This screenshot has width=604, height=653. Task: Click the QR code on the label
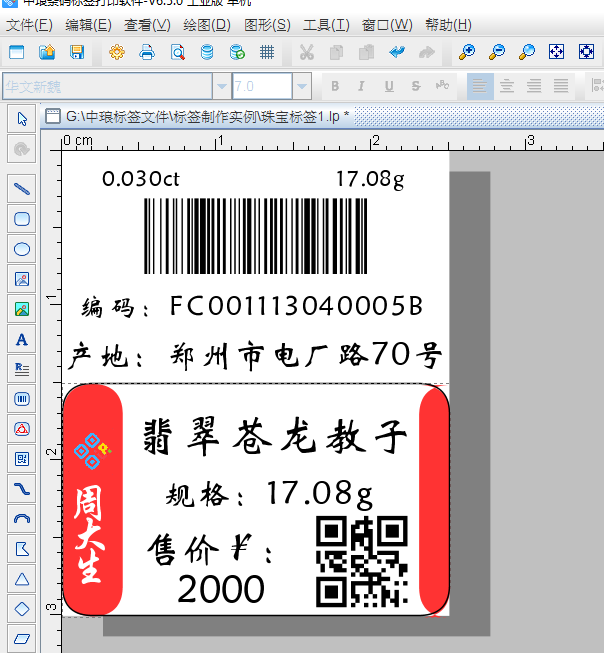pyautogui.click(x=361, y=561)
